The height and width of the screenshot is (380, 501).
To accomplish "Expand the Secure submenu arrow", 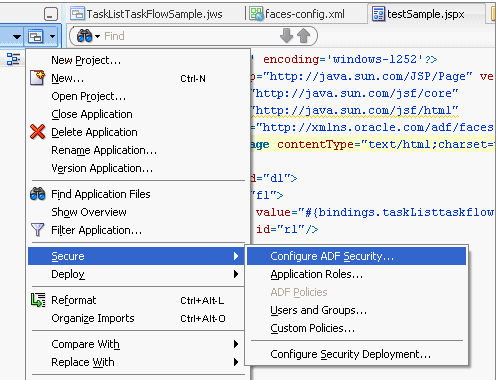I will coord(236,256).
